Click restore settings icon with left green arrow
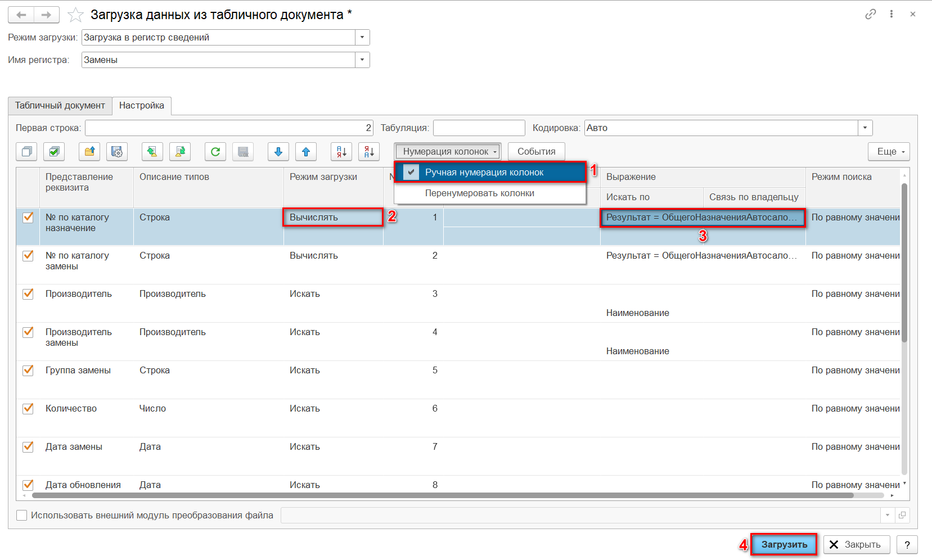The image size is (932, 560). coord(152,151)
